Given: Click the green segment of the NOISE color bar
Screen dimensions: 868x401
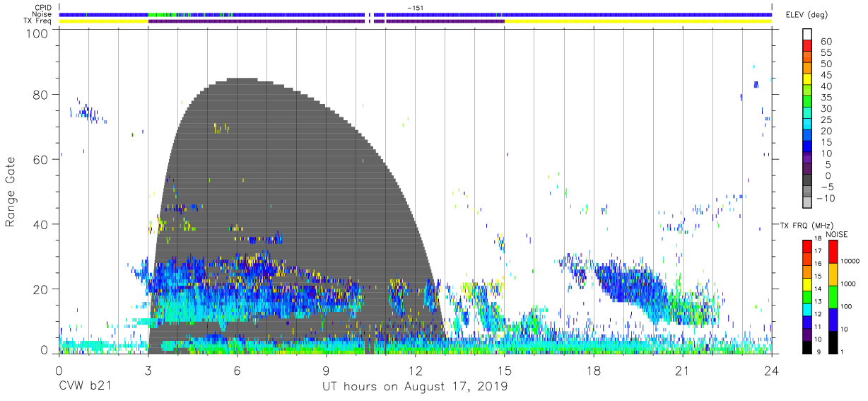Looking at the screenshot, I should 832,296.
